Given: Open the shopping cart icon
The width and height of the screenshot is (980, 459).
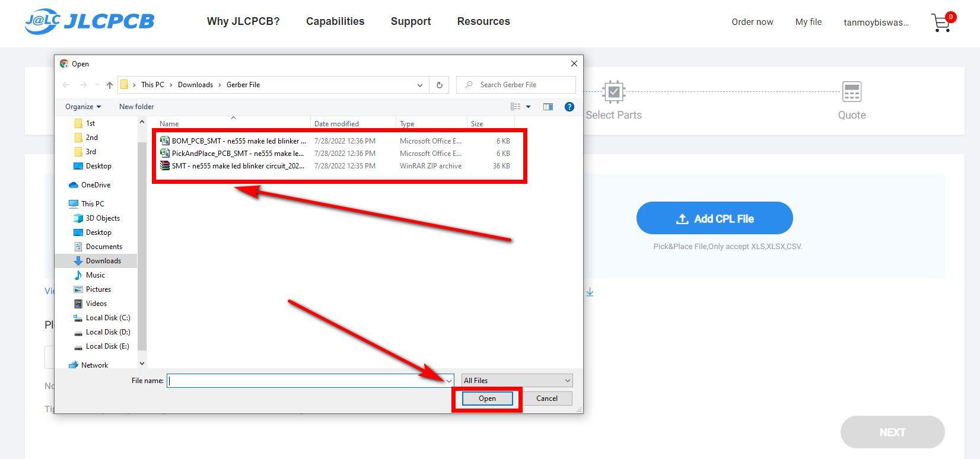Looking at the screenshot, I should coord(941,23).
